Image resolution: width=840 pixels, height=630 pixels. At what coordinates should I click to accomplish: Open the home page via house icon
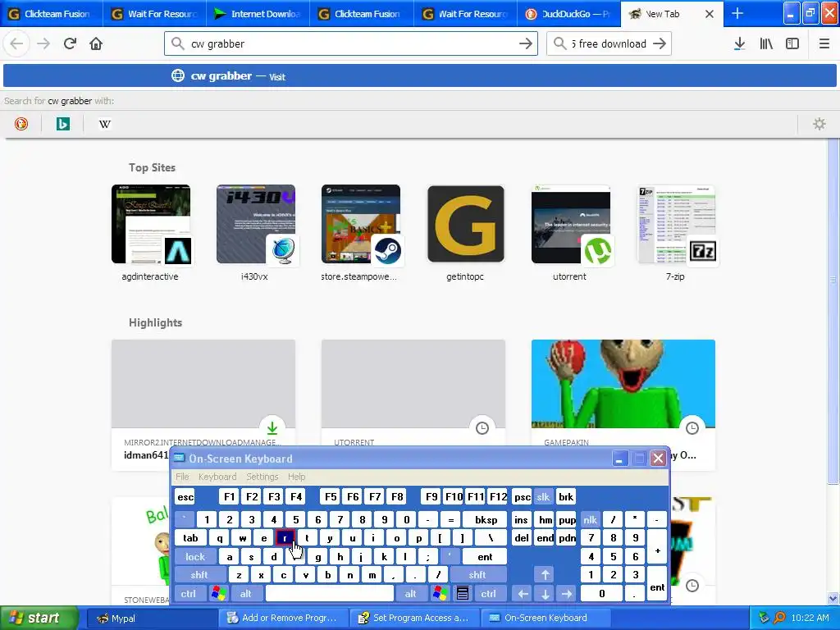96,43
